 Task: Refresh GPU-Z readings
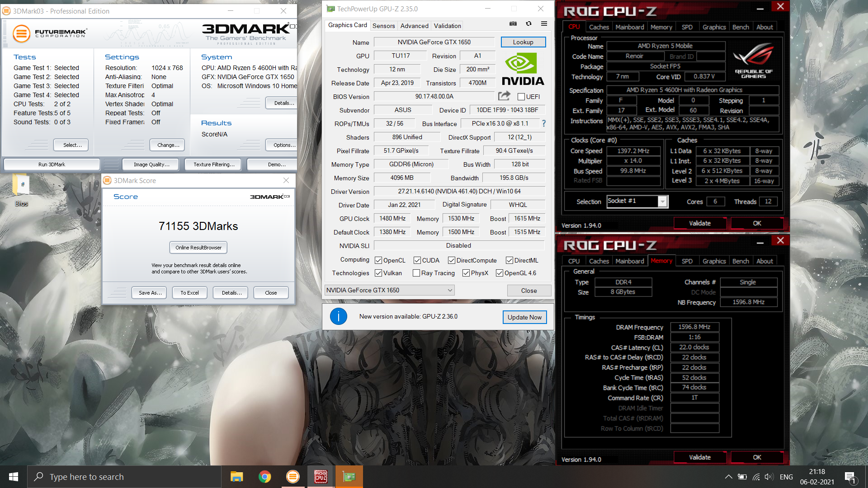[x=528, y=24]
